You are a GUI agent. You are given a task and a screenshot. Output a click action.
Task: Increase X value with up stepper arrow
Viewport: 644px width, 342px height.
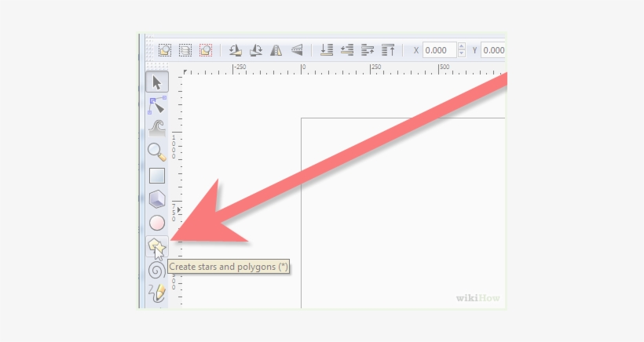tap(462, 46)
